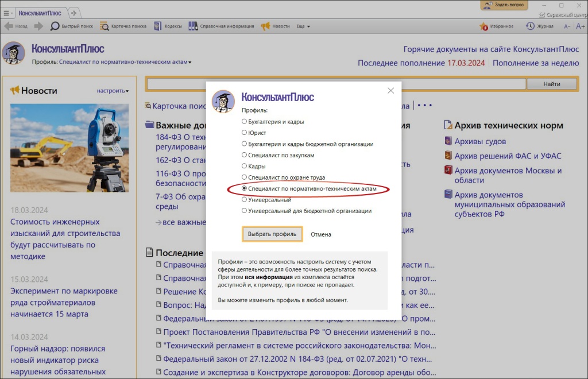Open Сервисный центр icon at top right
Image resolution: width=588 pixels, height=379 pixels.
tap(541, 15)
